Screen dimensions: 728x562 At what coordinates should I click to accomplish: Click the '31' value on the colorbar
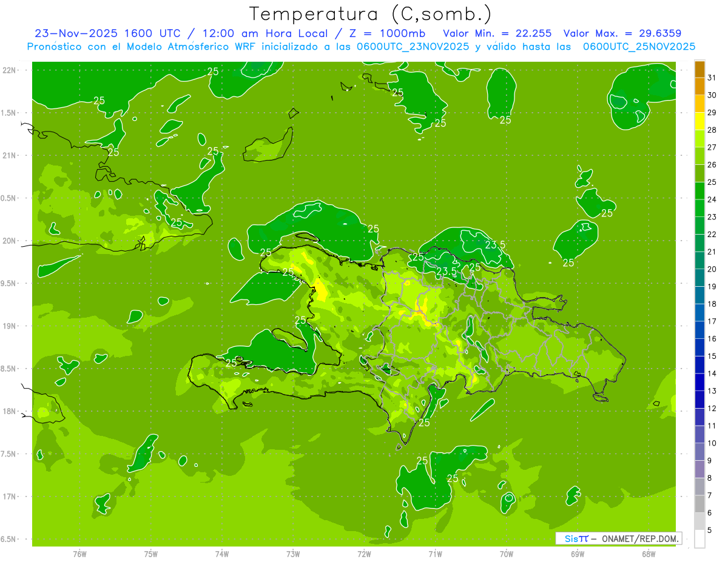click(712, 78)
